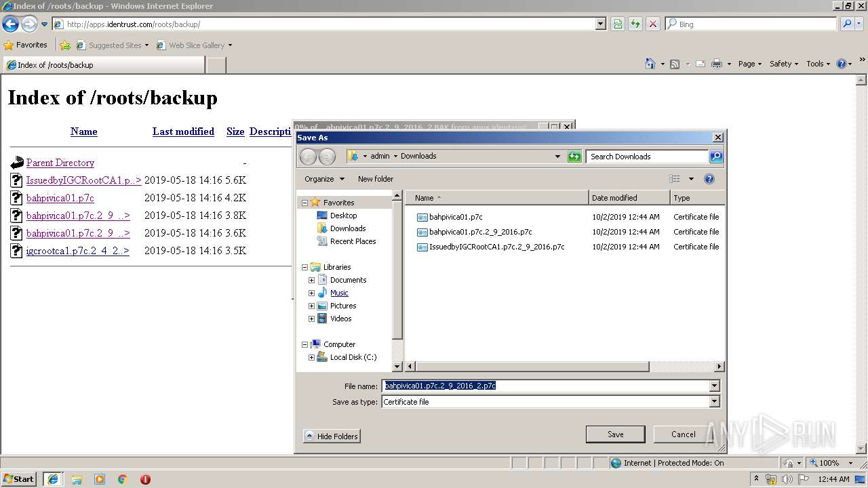Open the Safety menu dropdown
Image resolution: width=868 pixels, height=488 pixels.
(784, 64)
